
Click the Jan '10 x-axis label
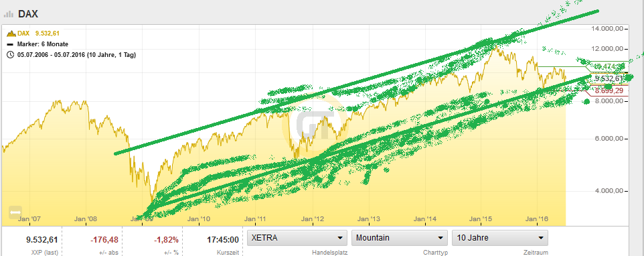[199, 218]
